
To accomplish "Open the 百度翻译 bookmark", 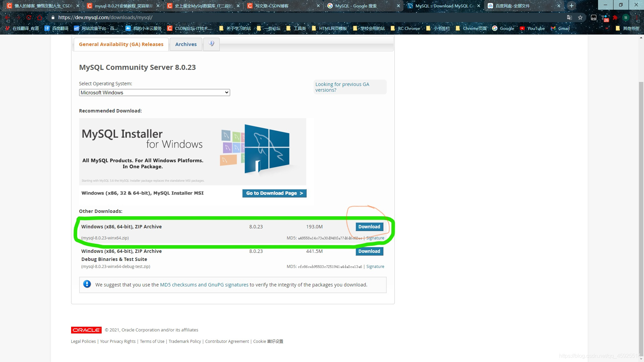I will coord(57,28).
